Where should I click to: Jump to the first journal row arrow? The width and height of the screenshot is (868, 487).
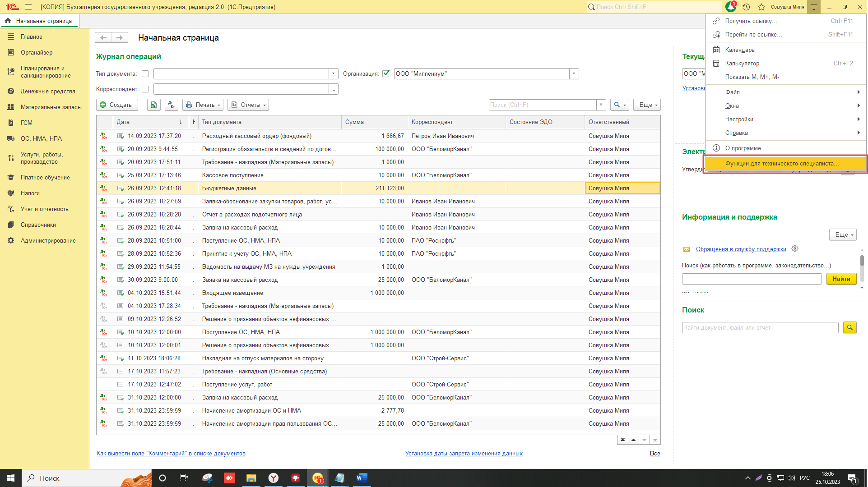pyautogui.click(x=623, y=440)
